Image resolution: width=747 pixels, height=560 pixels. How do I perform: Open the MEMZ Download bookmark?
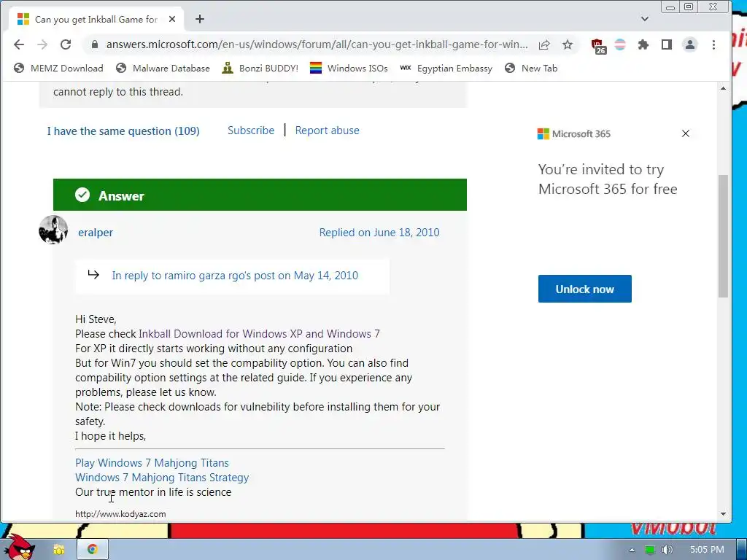58,68
